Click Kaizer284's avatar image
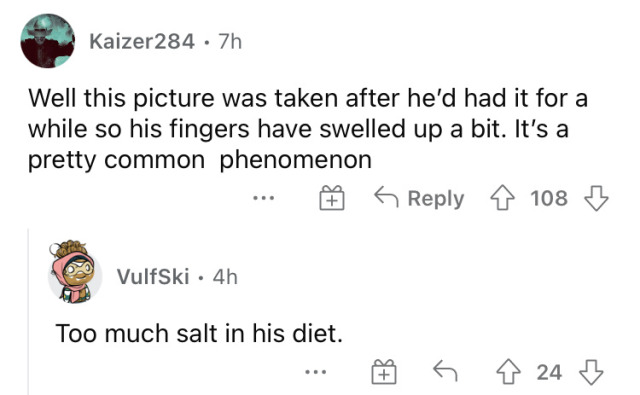This screenshot has width=640, height=395. pyautogui.click(x=48, y=41)
